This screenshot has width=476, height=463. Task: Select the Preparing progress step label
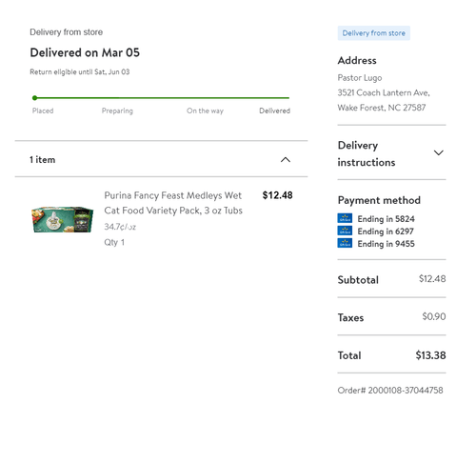pyautogui.click(x=117, y=111)
